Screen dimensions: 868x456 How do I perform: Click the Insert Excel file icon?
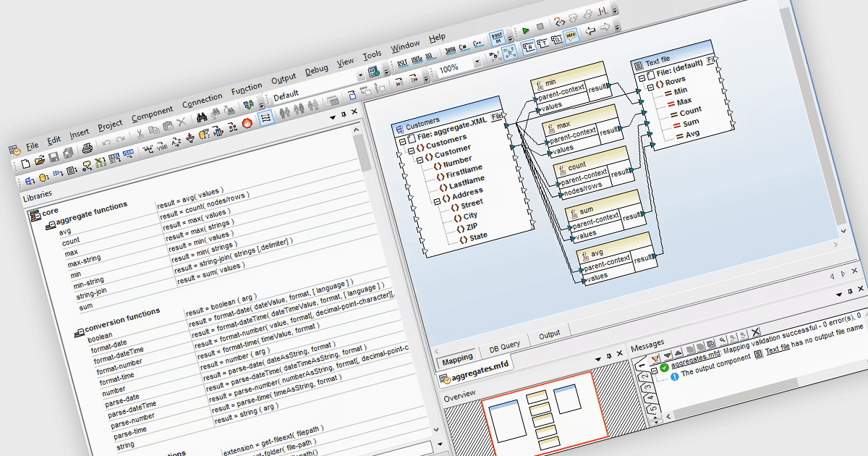(101, 164)
